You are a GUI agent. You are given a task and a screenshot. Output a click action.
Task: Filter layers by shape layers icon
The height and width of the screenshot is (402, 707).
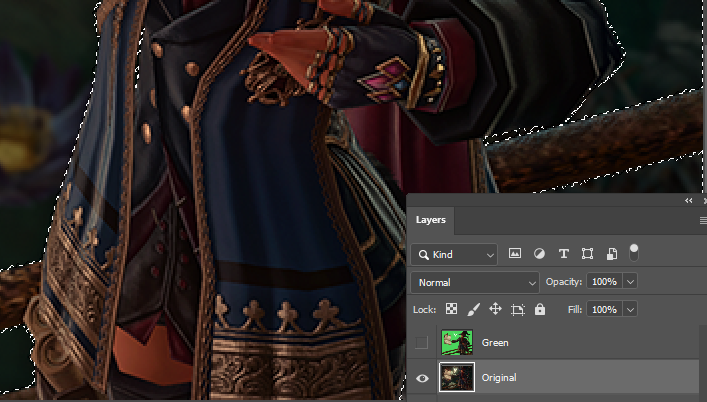pos(587,254)
